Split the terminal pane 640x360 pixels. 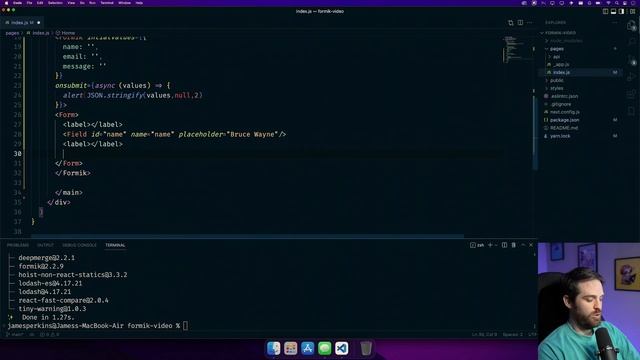point(504,245)
